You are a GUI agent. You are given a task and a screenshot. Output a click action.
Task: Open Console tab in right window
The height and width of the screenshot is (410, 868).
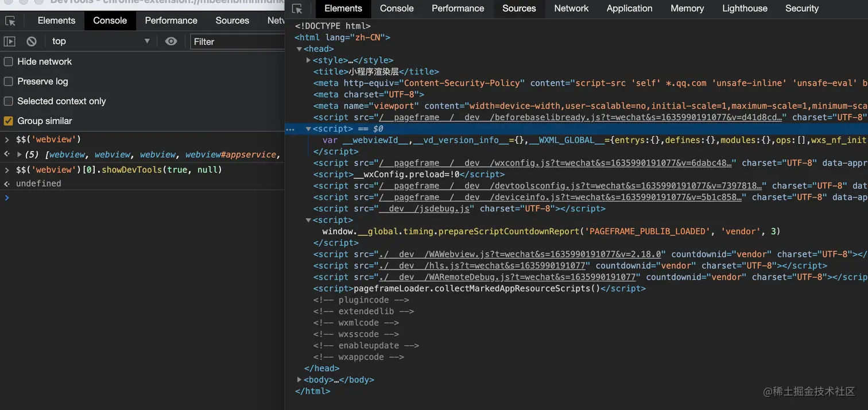click(x=397, y=9)
